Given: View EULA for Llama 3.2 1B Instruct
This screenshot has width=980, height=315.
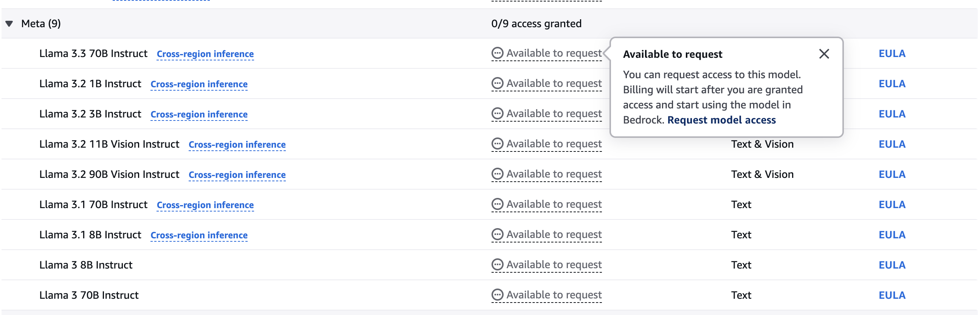Looking at the screenshot, I should pyautogui.click(x=892, y=83).
